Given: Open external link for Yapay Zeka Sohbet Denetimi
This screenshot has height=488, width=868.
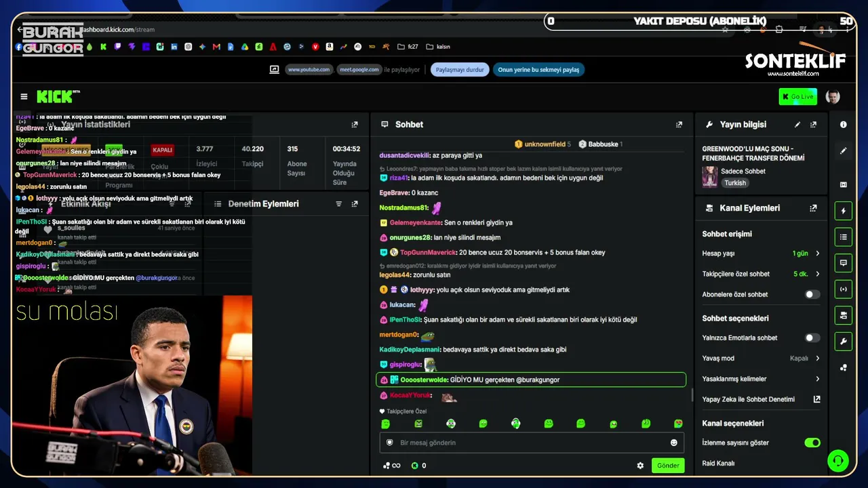Looking at the screenshot, I should pyautogui.click(x=816, y=399).
